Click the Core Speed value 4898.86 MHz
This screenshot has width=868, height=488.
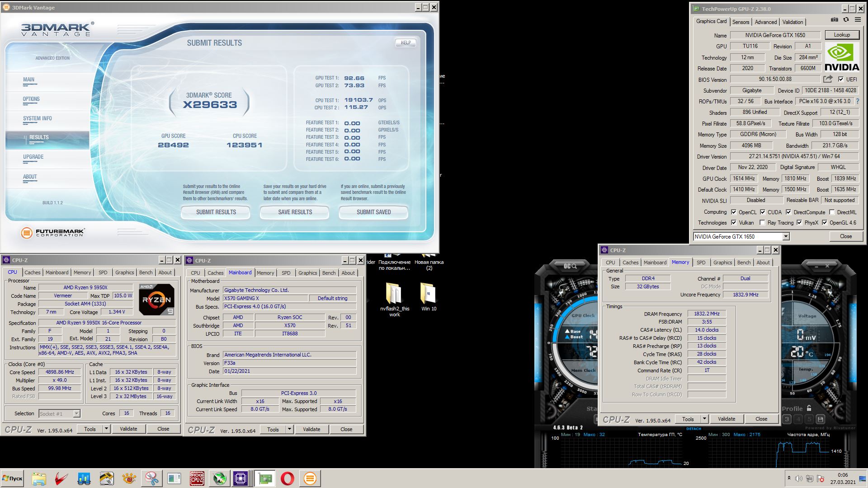tap(60, 372)
